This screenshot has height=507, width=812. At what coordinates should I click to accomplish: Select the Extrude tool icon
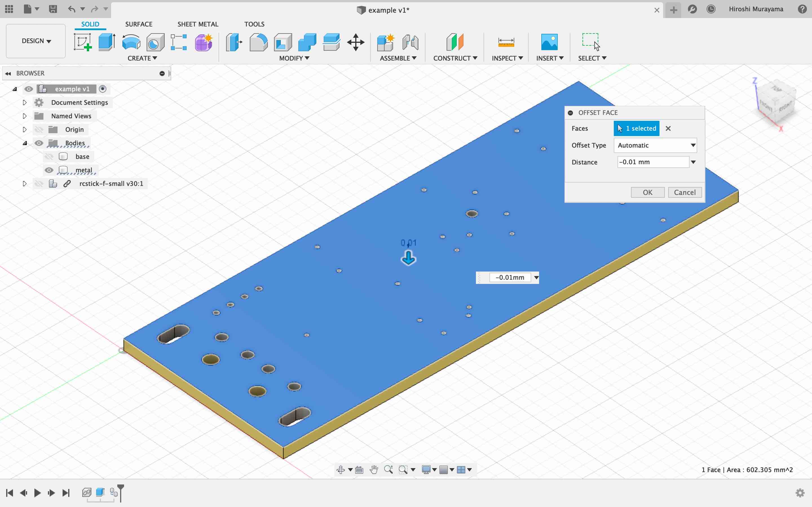point(107,42)
